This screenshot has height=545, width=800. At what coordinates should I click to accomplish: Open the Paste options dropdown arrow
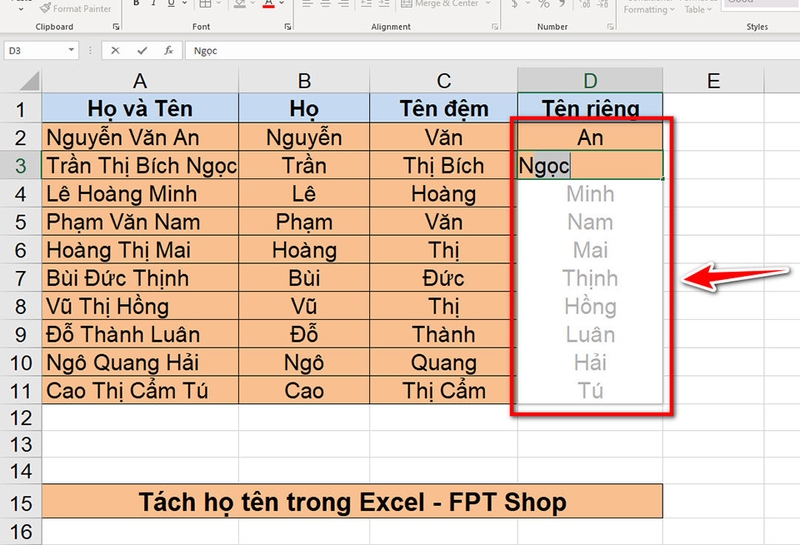21,9
